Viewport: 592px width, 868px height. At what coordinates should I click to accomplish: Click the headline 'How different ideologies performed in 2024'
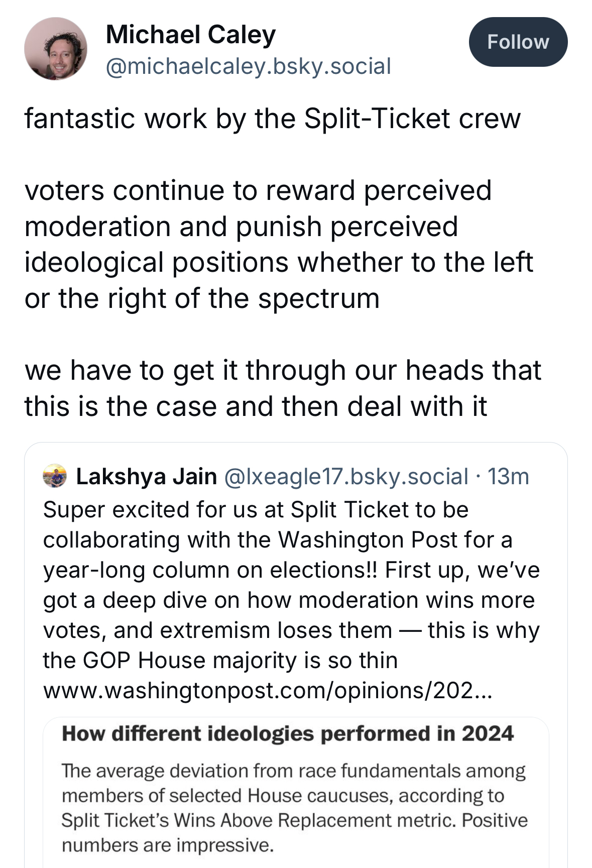click(288, 734)
